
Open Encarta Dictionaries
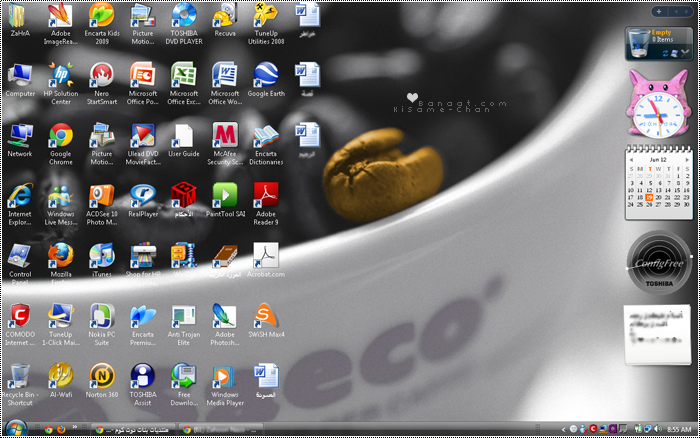(266, 136)
